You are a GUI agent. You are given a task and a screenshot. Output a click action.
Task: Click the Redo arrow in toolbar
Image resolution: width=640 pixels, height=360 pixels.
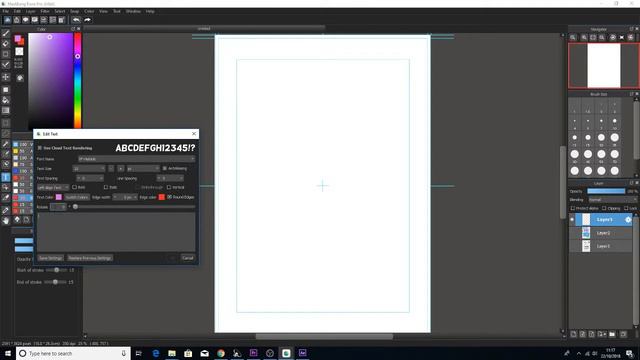coord(87,20)
